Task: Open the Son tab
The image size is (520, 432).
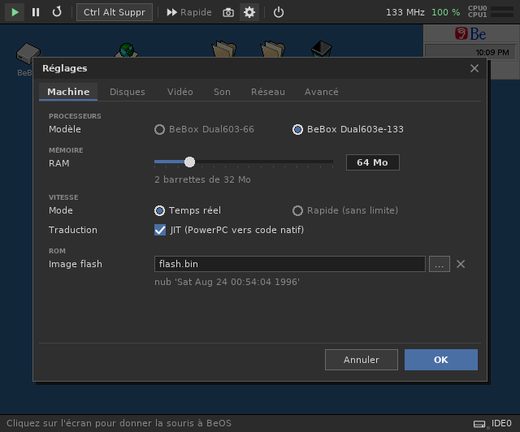Action: tap(222, 92)
